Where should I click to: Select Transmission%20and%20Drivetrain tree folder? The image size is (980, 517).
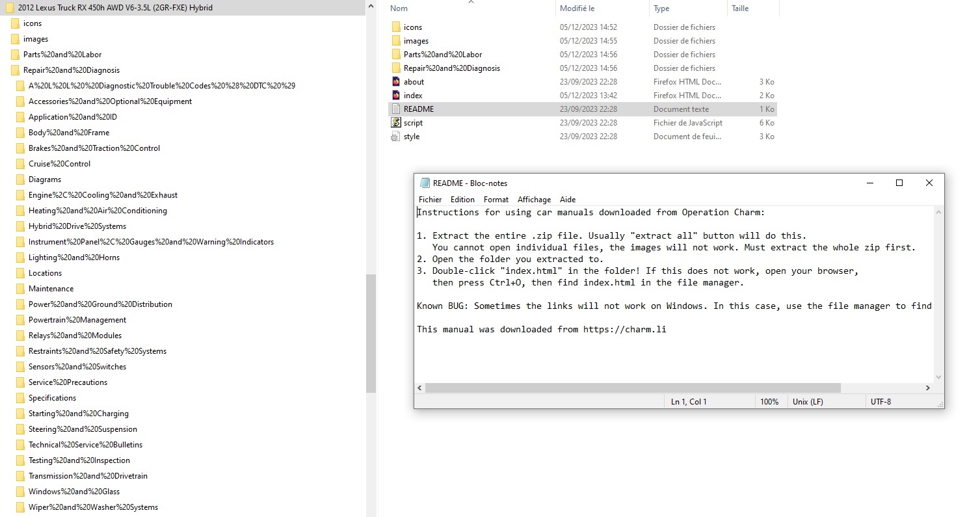(88, 476)
